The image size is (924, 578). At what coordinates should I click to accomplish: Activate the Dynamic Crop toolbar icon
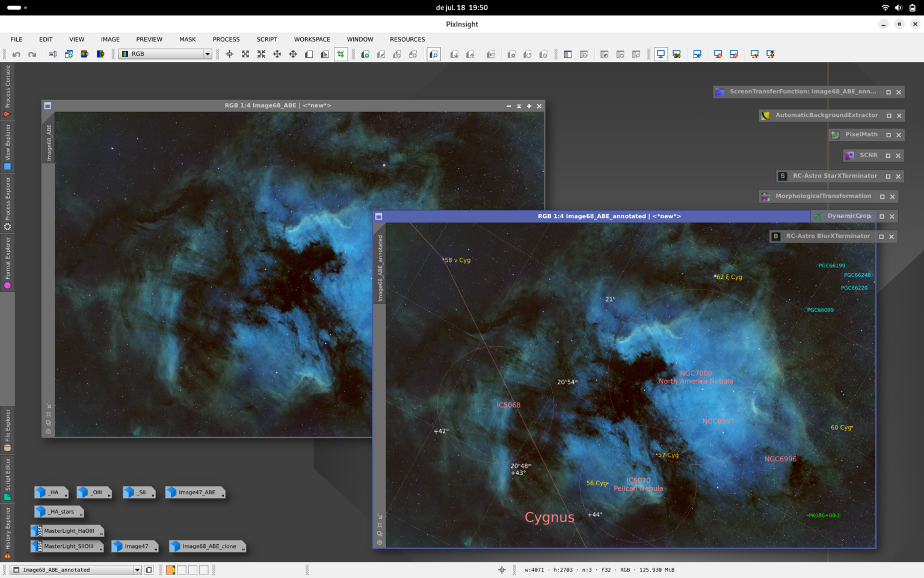(x=341, y=54)
